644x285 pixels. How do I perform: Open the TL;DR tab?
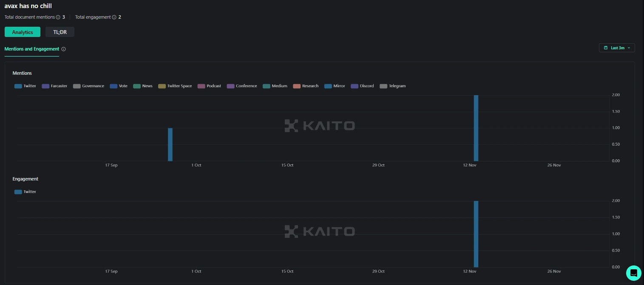tap(60, 32)
